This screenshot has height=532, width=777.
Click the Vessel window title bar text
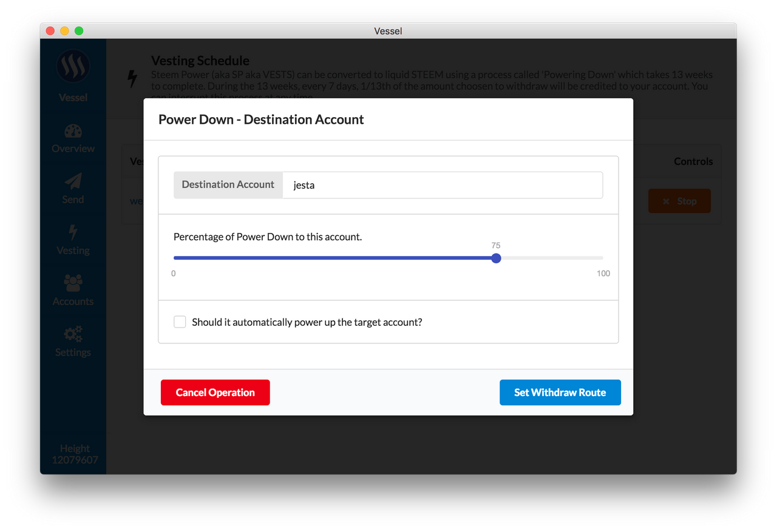tap(388, 31)
